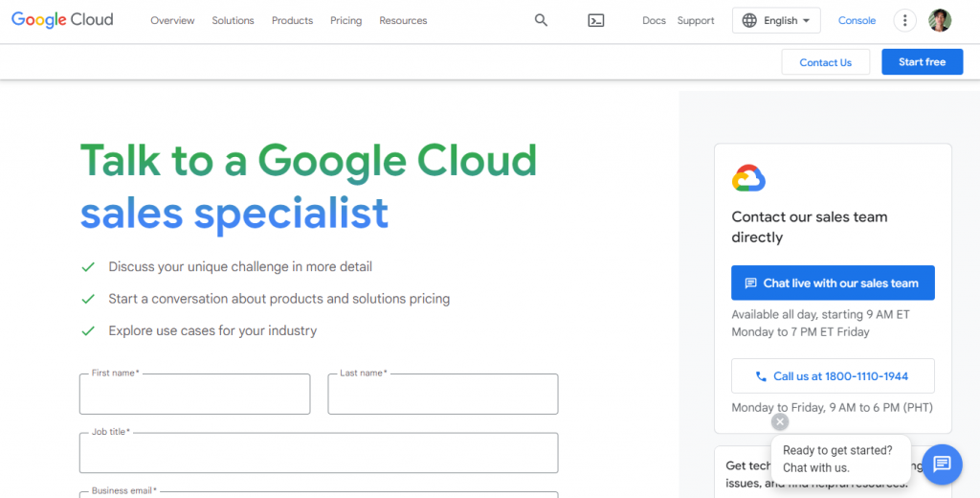Click the Google Cloud logo

tap(62, 20)
